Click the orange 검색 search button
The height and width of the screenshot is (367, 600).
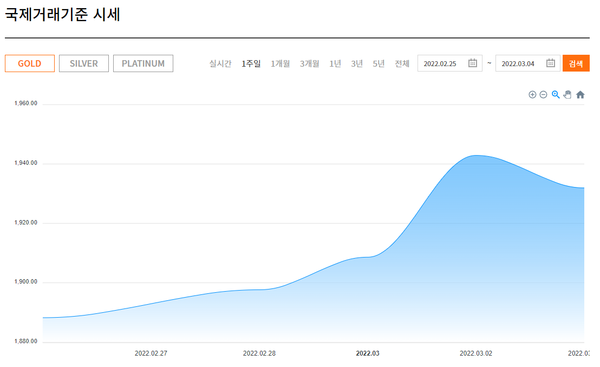[x=576, y=64]
